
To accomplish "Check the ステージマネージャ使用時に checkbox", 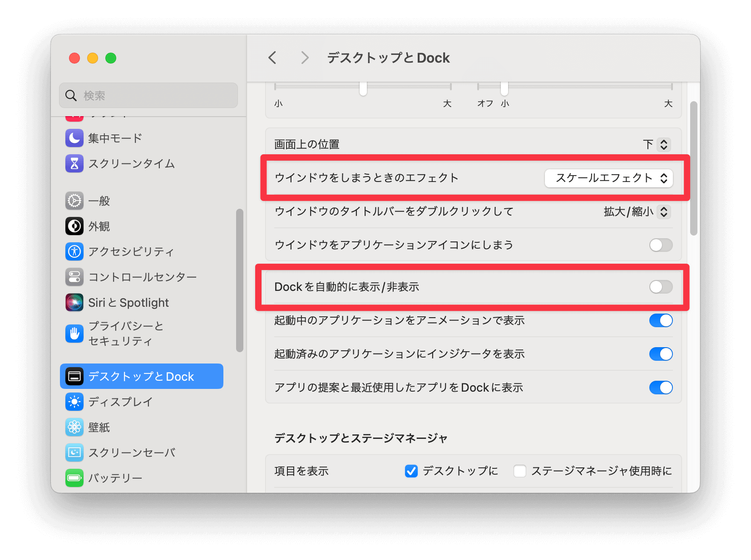I will (520, 471).
